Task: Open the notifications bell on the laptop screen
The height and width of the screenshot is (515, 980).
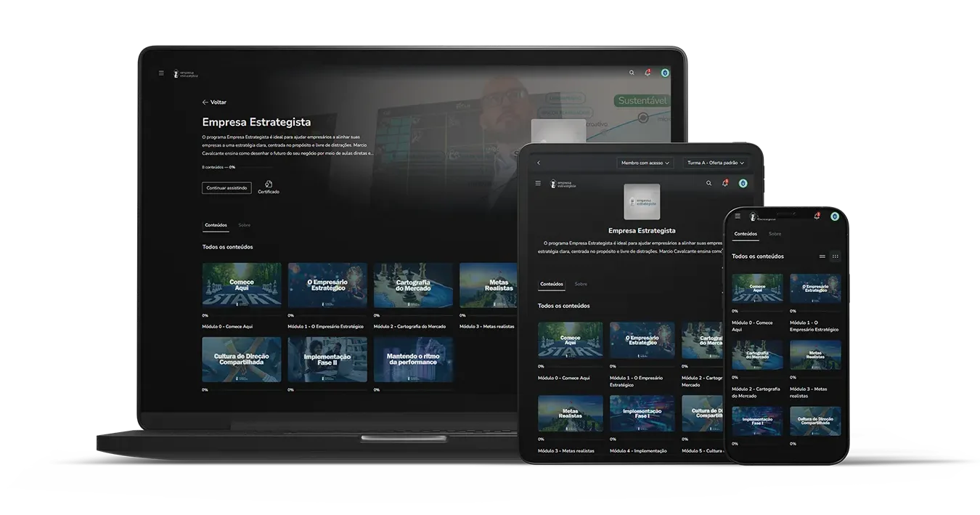Action: click(648, 73)
